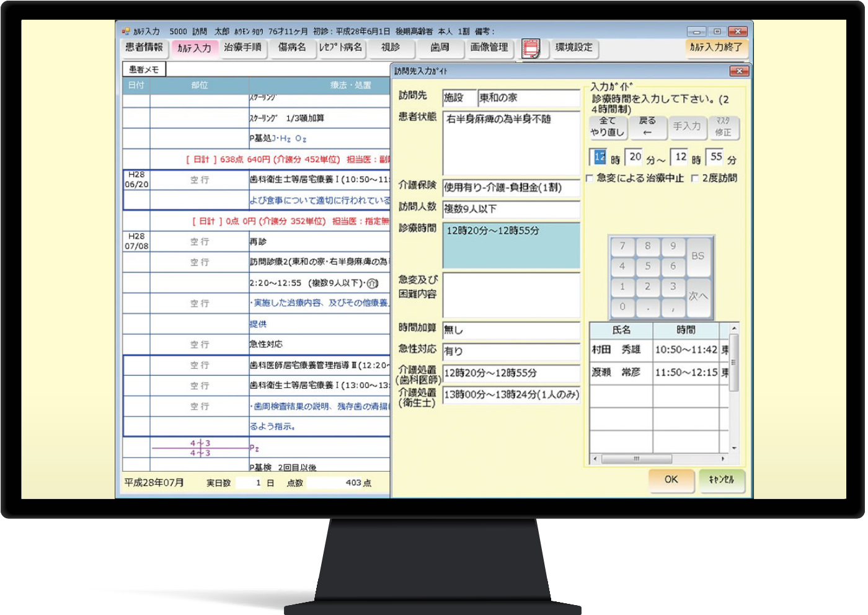868x615 pixels.
Task: Open the 視診 (visual exam) view
Action: [x=391, y=47]
